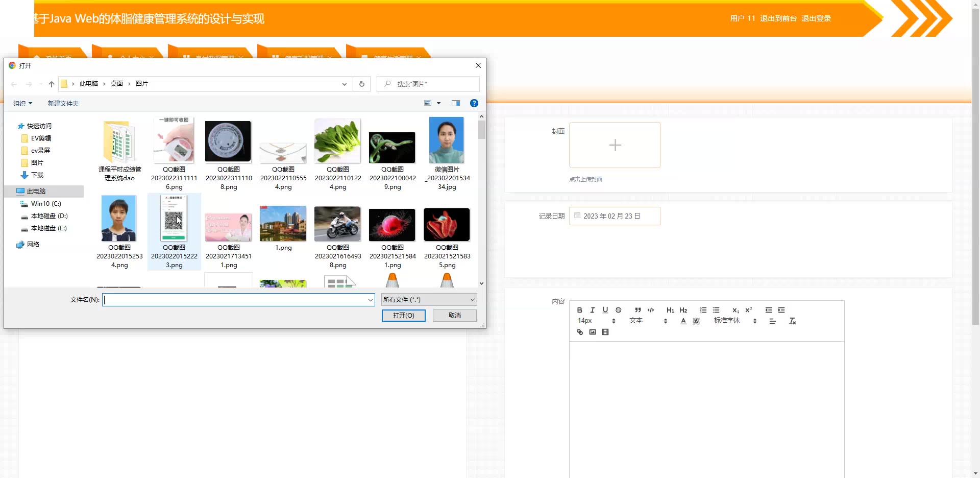980x478 pixels.
Task: Select the motorcycle image 20230216164938.png
Action: coord(338,237)
